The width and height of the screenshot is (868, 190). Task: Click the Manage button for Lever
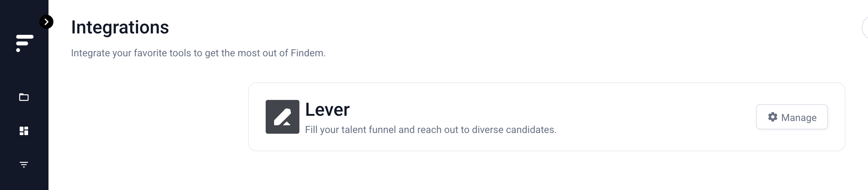(x=792, y=117)
